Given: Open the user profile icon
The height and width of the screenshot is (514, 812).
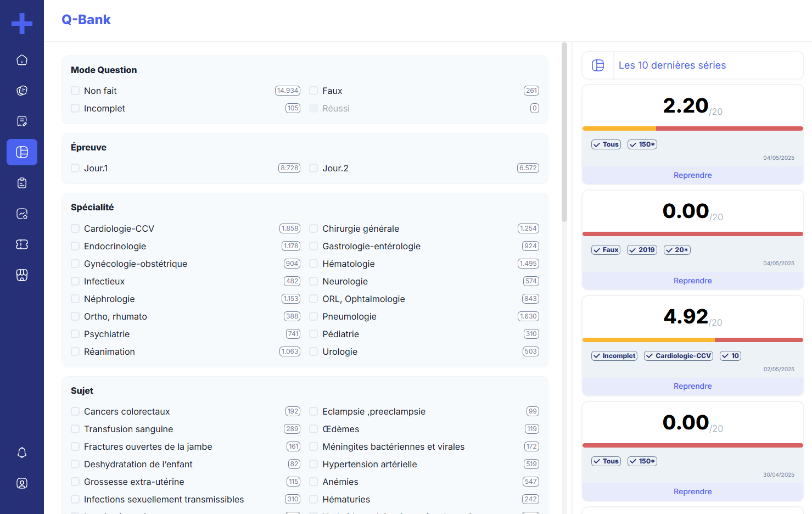Looking at the screenshot, I should [22, 483].
